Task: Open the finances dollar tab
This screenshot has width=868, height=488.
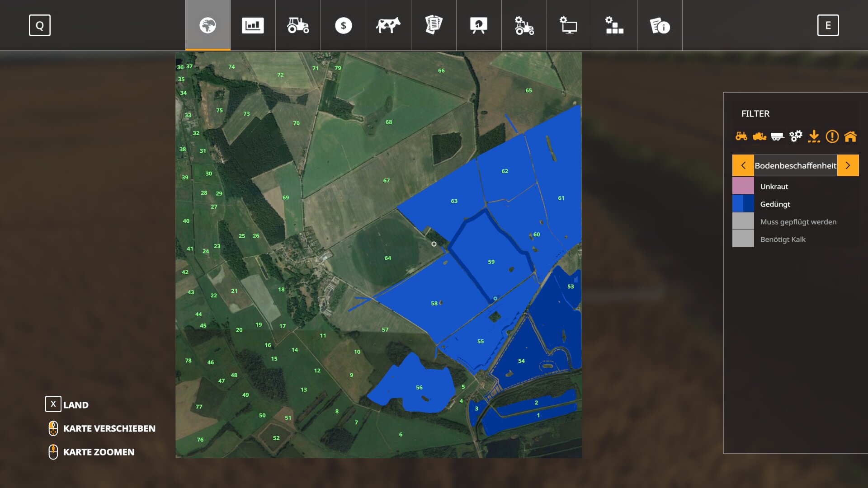Action: [343, 25]
